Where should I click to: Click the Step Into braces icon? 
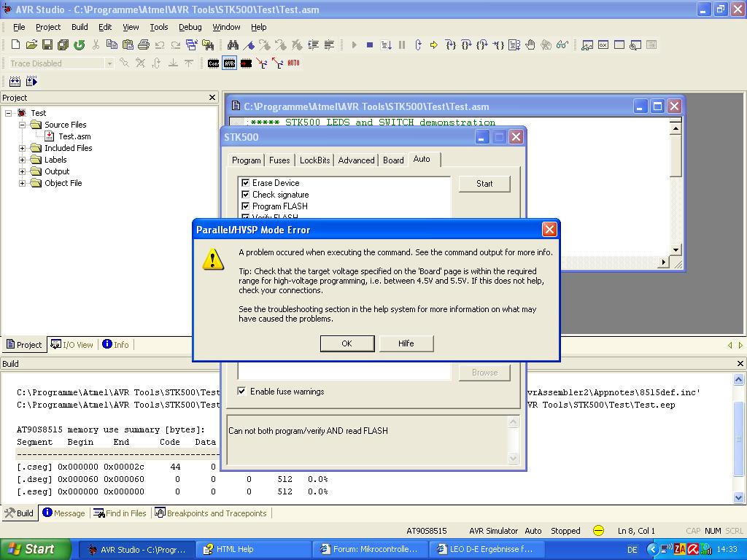pos(450,44)
